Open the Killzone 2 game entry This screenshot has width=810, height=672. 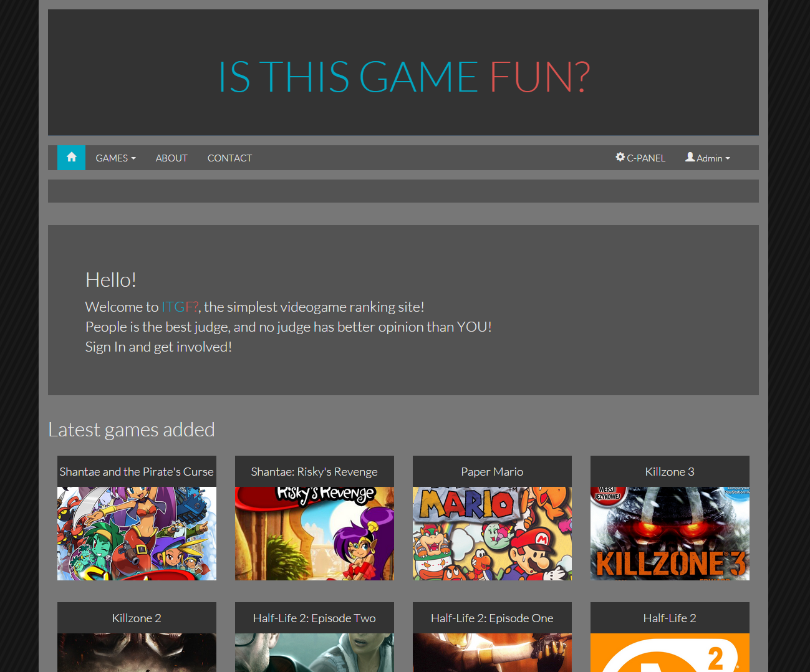pyautogui.click(x=137, y=618)
